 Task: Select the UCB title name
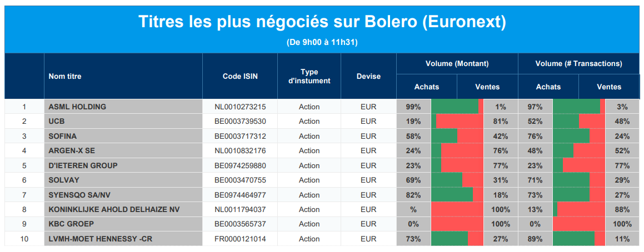click(x=57, y=122)
